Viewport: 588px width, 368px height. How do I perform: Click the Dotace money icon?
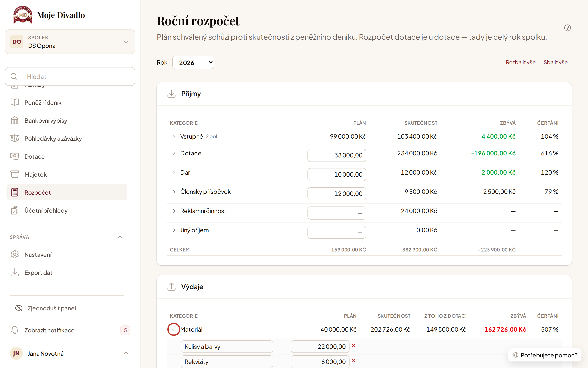(14, 156)
